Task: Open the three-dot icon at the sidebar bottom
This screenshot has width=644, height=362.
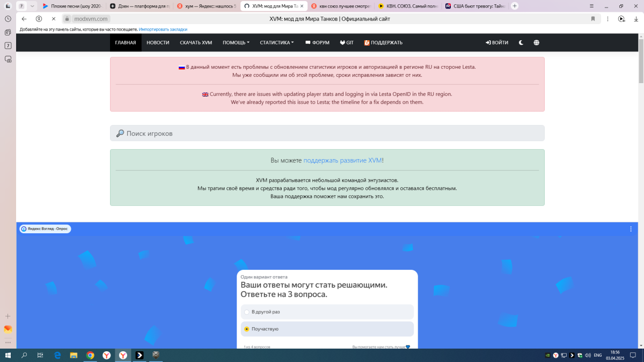Action: pos(8,342)
